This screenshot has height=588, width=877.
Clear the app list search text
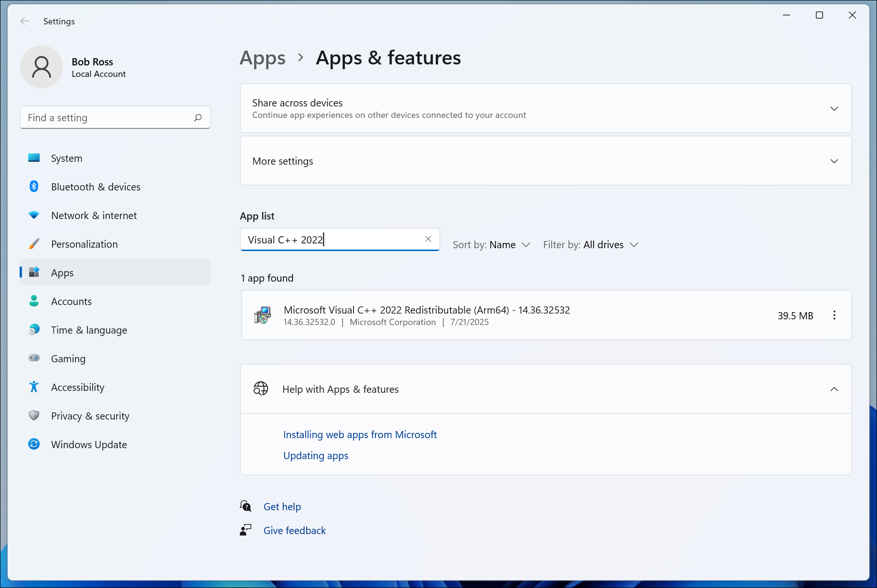(x=428, y=239)
